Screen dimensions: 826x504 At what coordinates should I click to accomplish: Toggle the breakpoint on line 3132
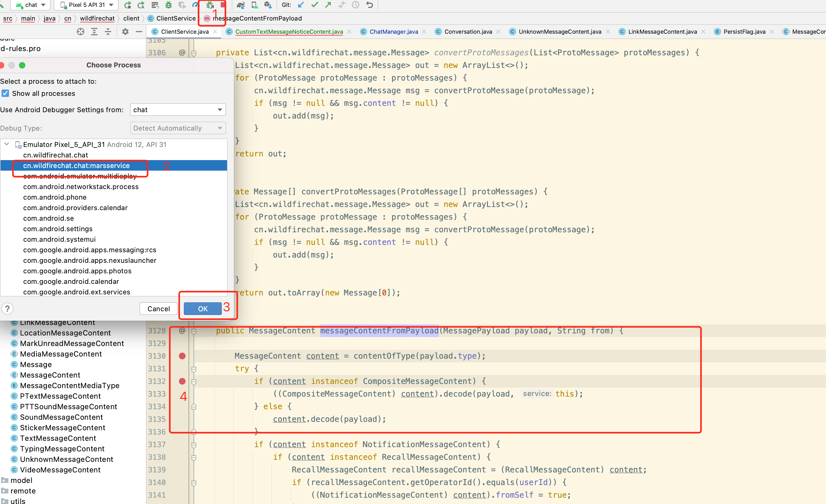pyautogui.click(x=182, y=381)
